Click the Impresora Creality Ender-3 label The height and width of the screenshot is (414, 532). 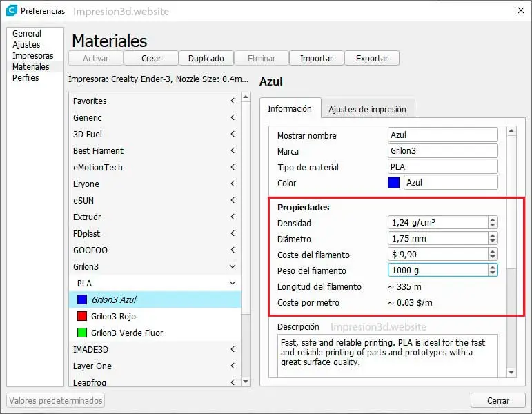point(158,79)
